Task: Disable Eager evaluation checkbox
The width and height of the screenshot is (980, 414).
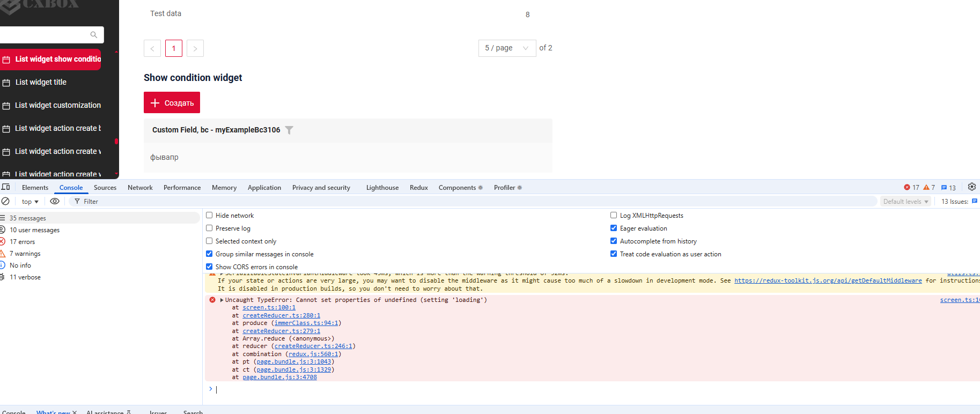Action: 614,228
